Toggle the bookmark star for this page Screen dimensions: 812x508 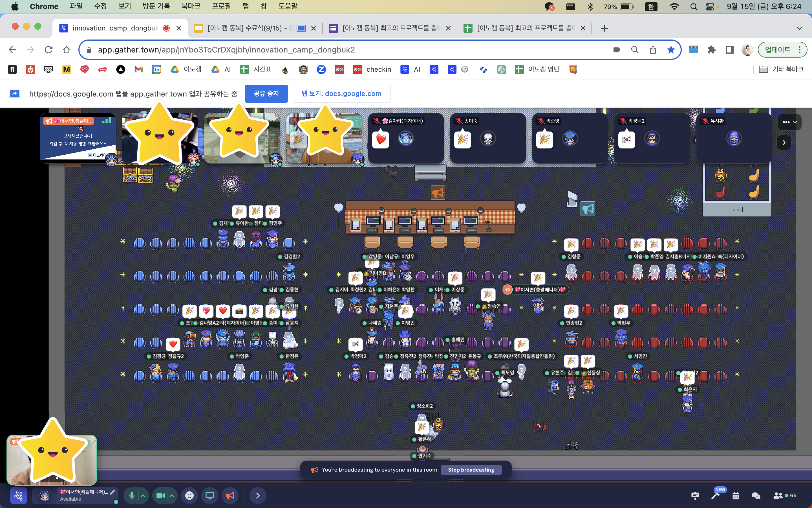click(671, 50)
